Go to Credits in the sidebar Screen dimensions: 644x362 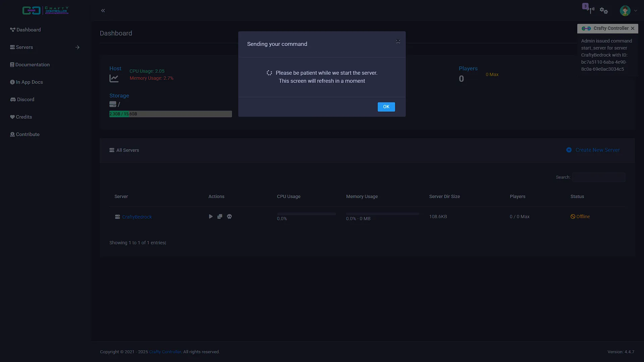[21, 117]
